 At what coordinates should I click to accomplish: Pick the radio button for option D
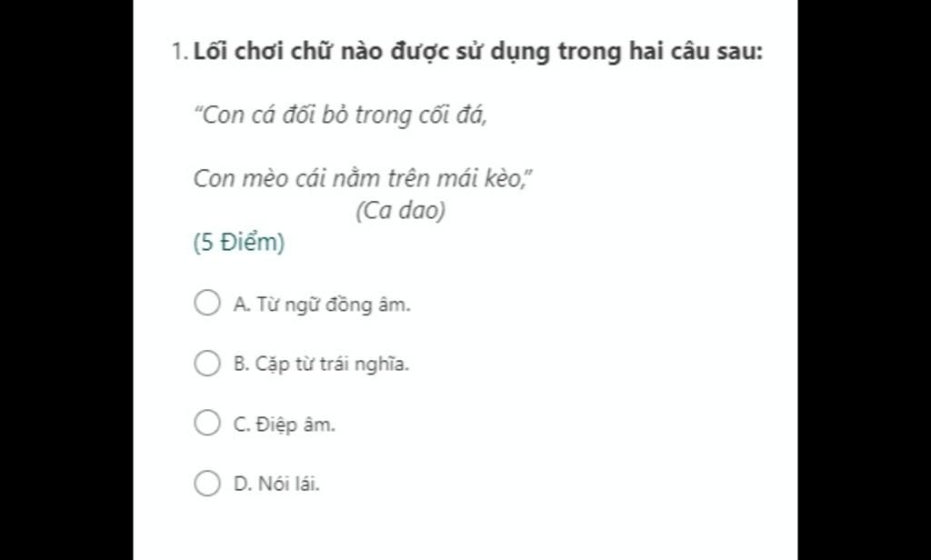coord(207,483)
